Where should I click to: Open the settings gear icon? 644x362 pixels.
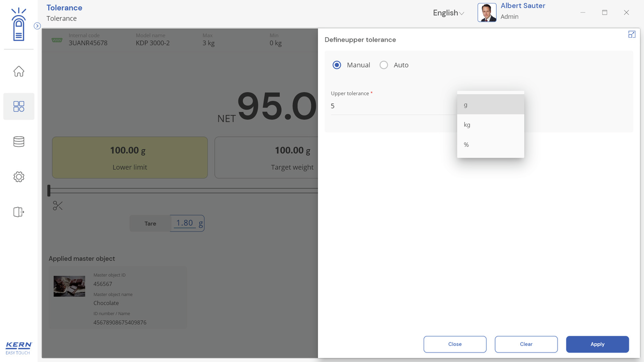(x=19, y=177)
